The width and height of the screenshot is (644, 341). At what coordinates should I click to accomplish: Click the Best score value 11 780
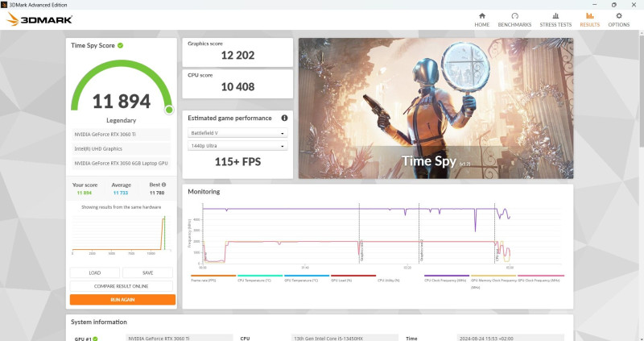(157, 193)
